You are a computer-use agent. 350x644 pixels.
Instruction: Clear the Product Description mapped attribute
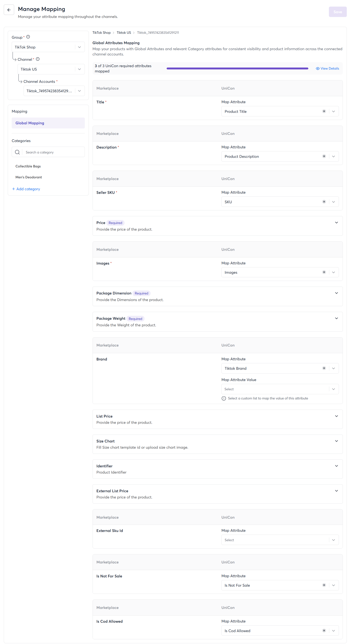tap(324, 156)
